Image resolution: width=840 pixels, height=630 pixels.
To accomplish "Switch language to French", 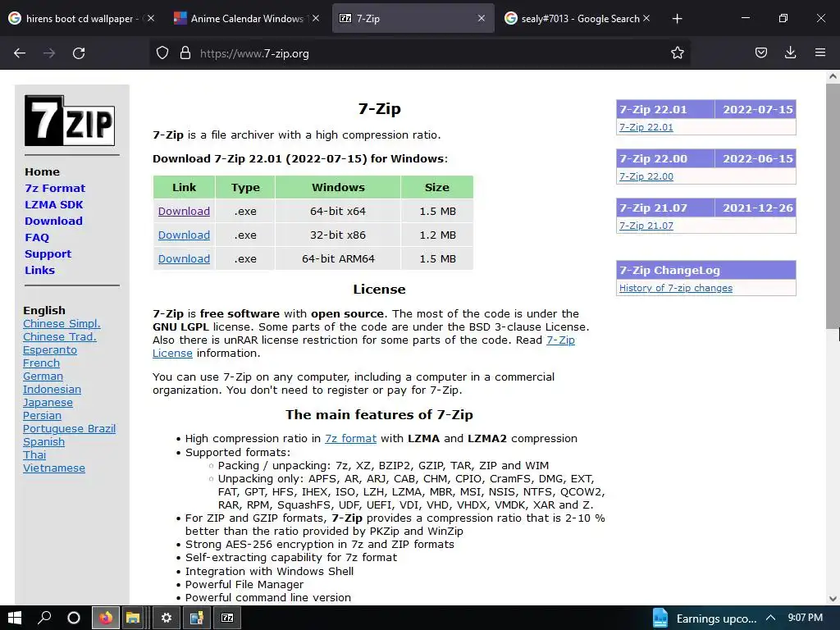I will [41, 363].
